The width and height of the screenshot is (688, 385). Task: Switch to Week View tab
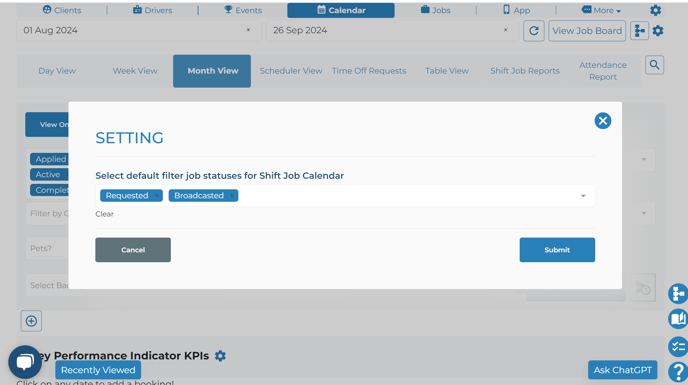(x=135, y=71)
